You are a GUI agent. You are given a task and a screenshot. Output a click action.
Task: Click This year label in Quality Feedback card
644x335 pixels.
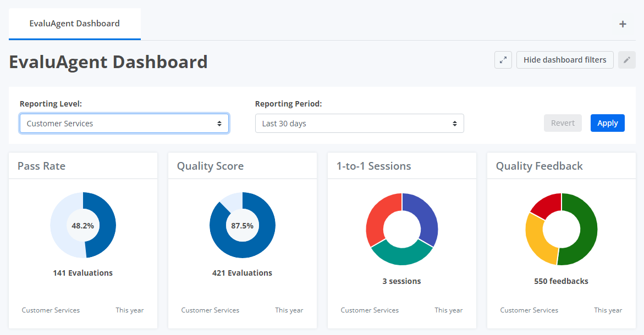608,310
